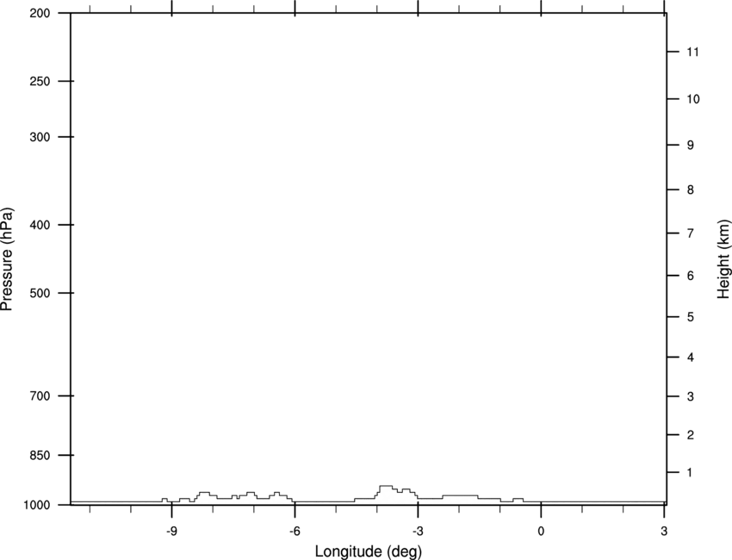Pick the 0 longitude tick label
This screenshot has width=732, height=560.
click(541, 531)
